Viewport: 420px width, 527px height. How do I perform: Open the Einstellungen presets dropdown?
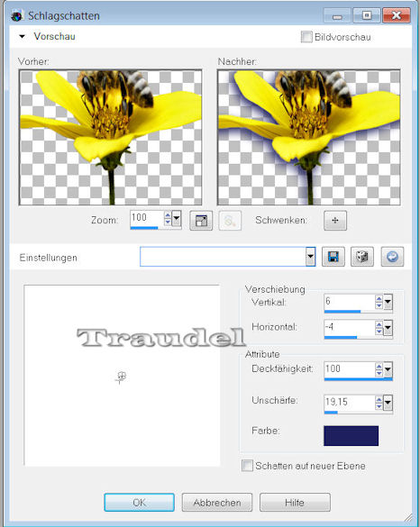310,257
